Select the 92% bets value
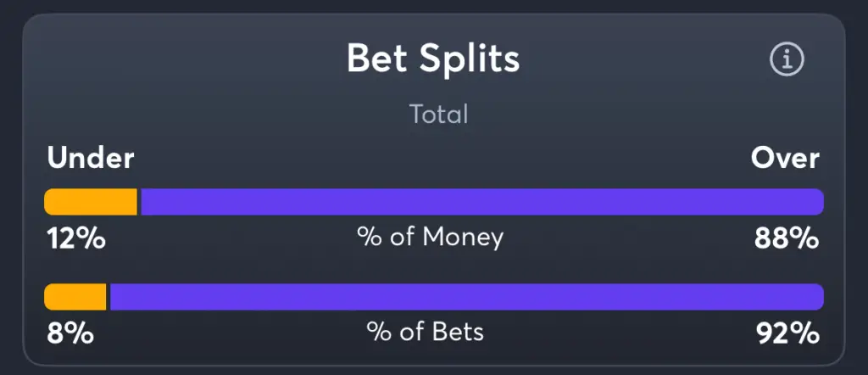868x375 pixels. coord(787,334)
